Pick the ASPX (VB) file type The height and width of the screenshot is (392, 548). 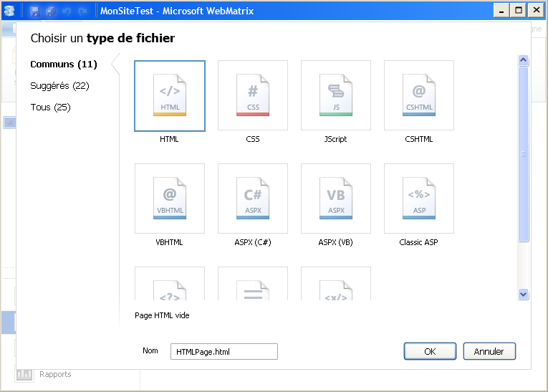(336, 199)
